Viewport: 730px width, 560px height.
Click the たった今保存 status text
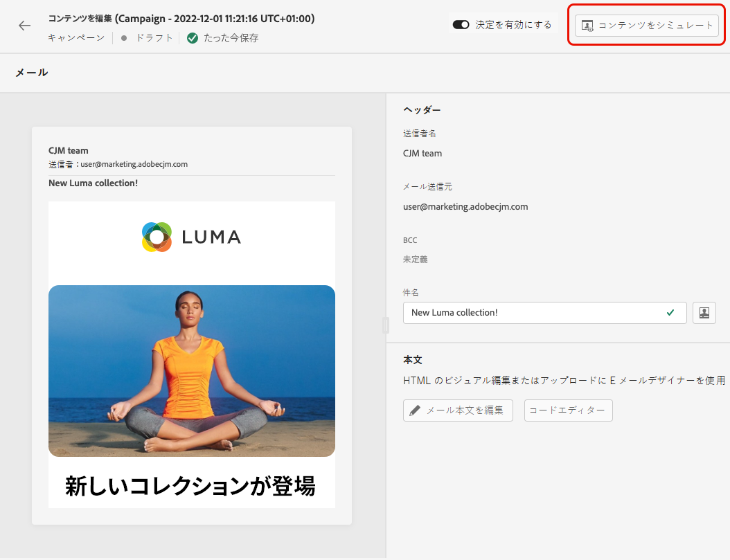[x=231, y=38]
